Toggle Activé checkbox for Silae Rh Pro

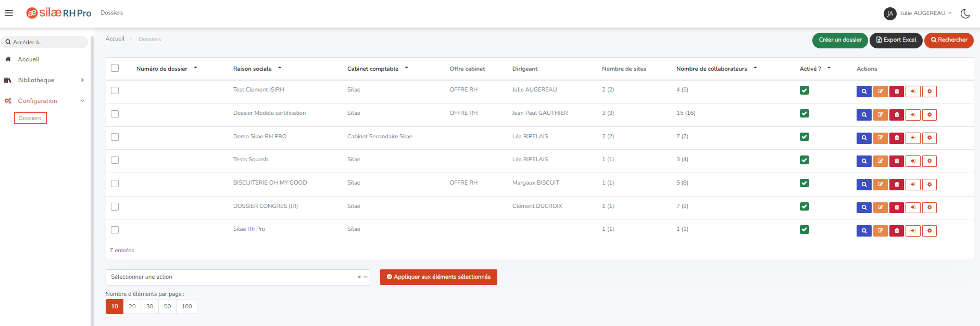pyautogui.click(x=804, y=230)
